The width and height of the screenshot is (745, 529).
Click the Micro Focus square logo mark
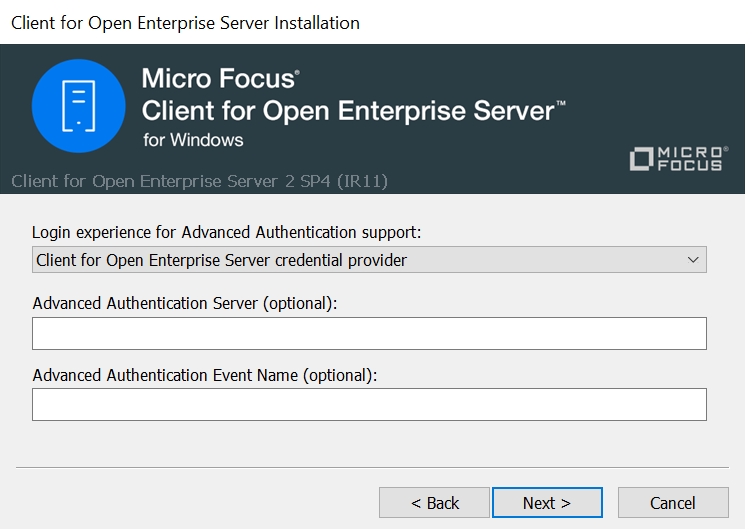[x=642, y=159]
